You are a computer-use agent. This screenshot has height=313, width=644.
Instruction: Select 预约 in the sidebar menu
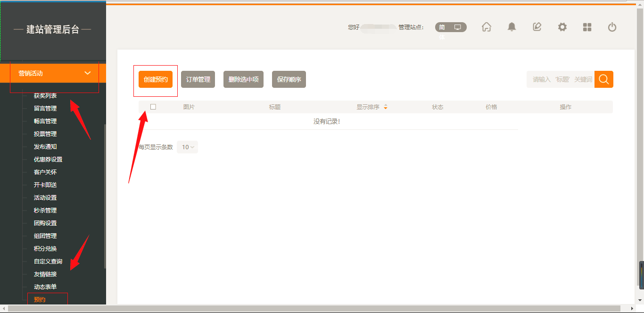coord(40,299)
